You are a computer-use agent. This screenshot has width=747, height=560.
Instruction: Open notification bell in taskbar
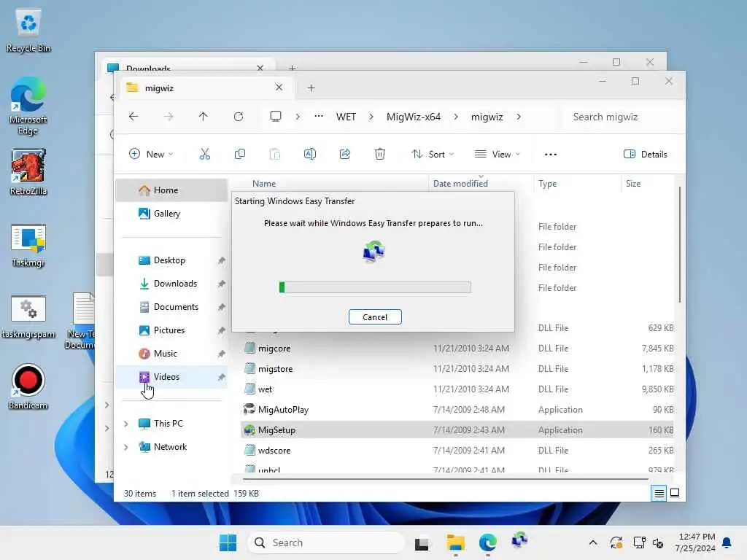[x=727, y=542]
